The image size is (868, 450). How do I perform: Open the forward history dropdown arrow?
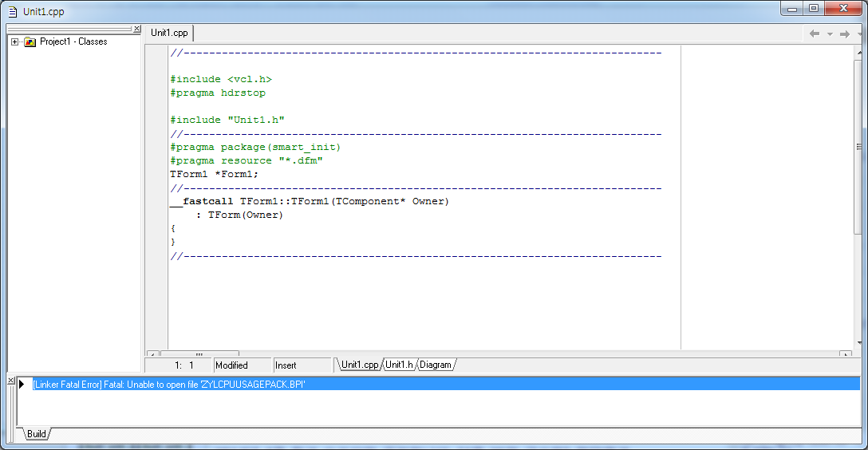coord(859,34)
